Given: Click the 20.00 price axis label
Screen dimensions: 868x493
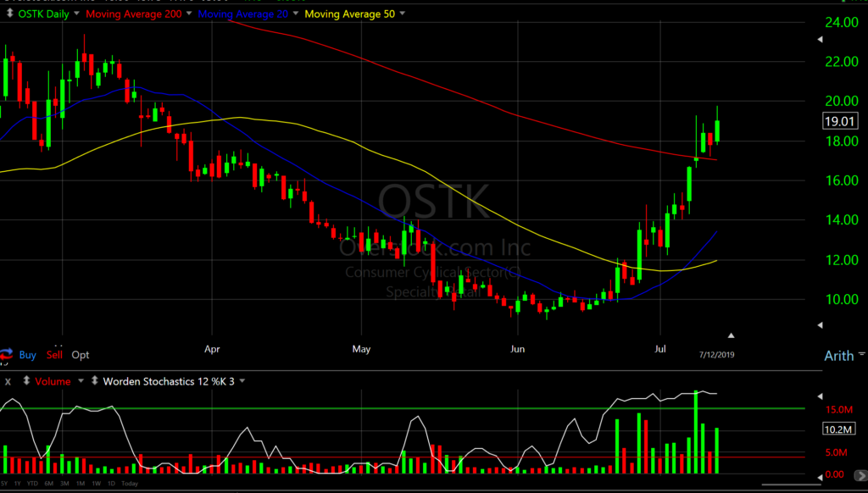Looking at the screenshot, I should [x=840, y=102].
